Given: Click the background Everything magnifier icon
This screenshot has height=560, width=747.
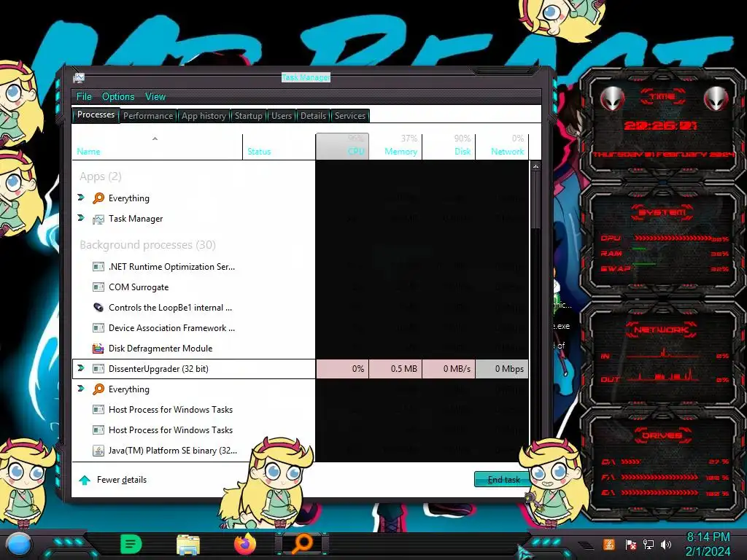Looking at the screenshot, I should 98,389.
